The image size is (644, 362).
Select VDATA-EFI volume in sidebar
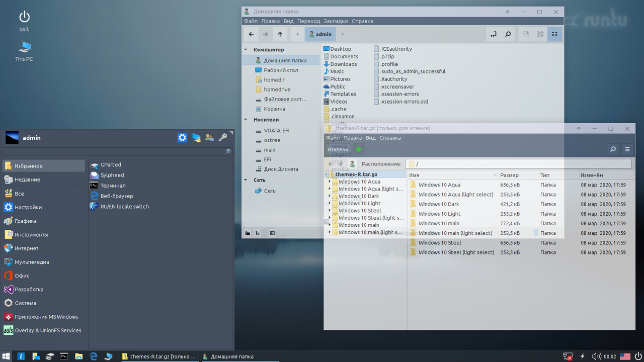[281, 131]
